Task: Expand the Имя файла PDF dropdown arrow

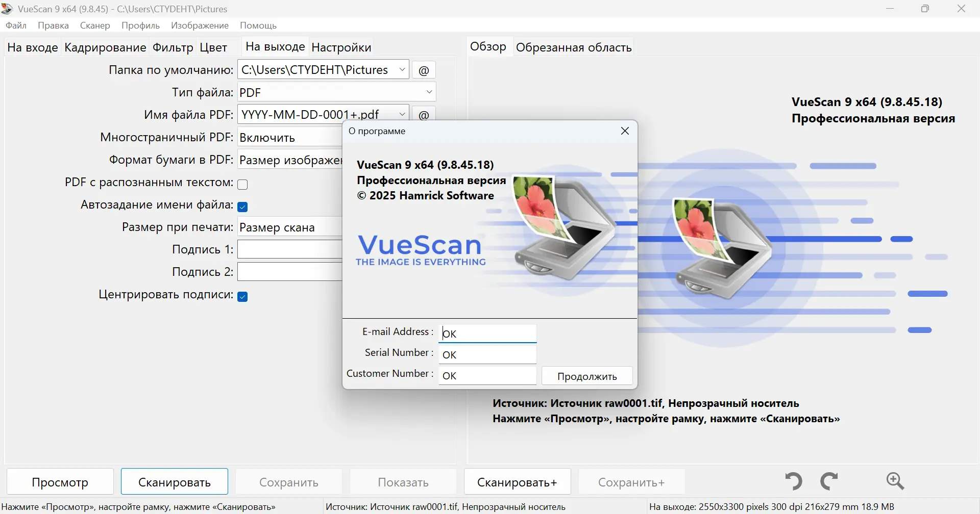Action: [x=402, y=114]
